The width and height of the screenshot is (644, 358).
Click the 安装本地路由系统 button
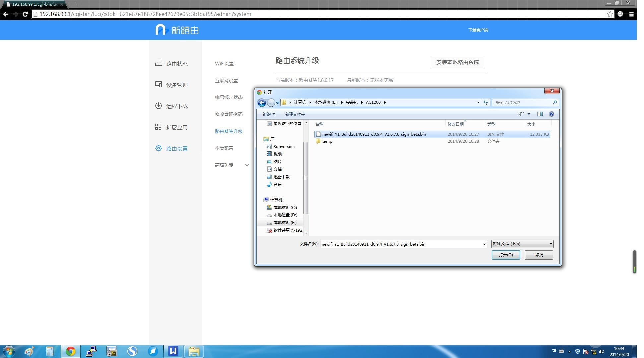pos(457,62)
